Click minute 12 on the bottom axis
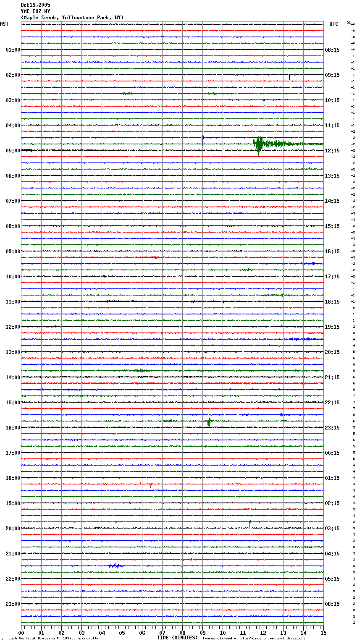Screen dimensions: 357x644 [263, 633]
